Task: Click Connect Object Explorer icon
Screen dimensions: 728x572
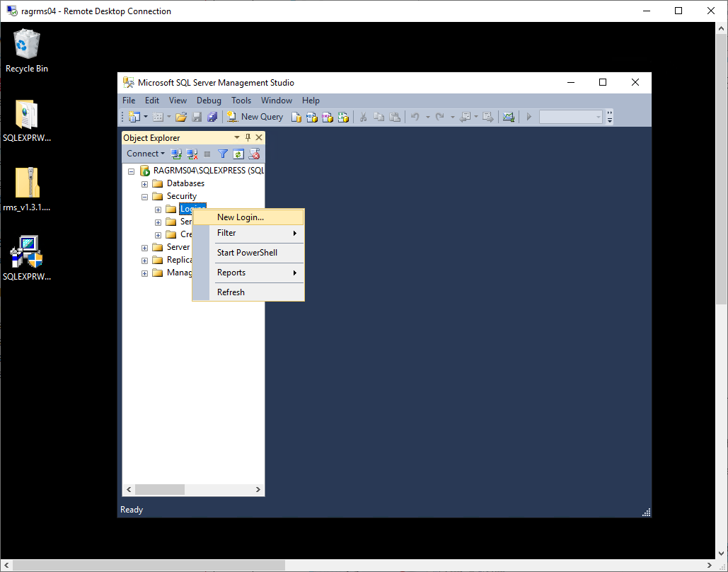Action: pyautogui.click(x=176, y=154)
